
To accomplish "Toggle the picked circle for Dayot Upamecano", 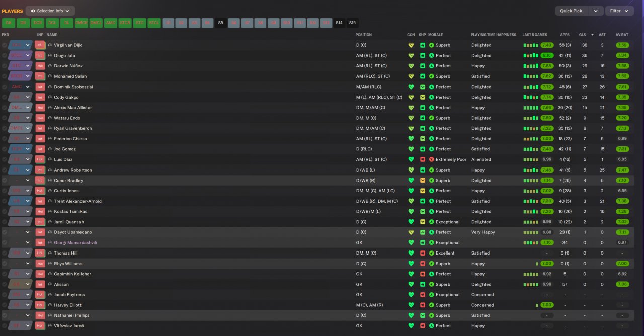I will point(5,232).
